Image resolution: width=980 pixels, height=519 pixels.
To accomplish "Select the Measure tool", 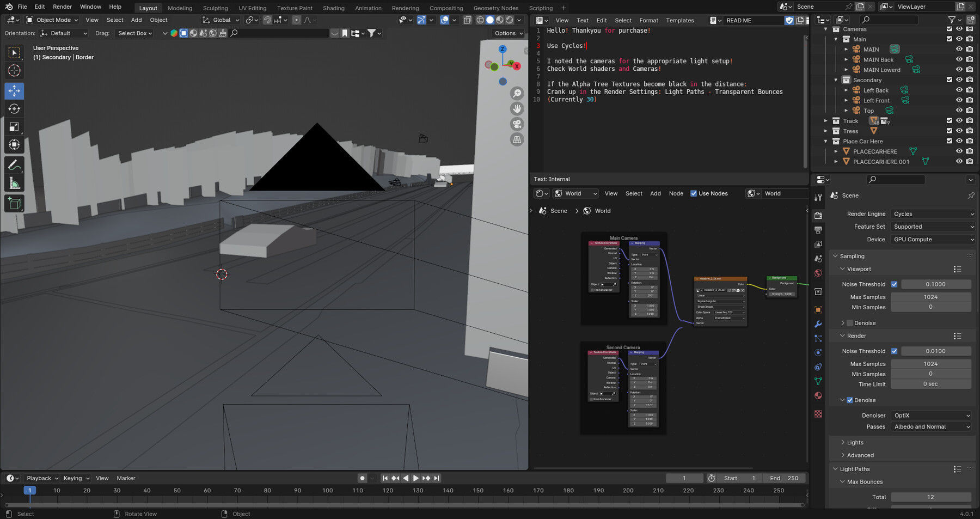I will tap(14, 184).
